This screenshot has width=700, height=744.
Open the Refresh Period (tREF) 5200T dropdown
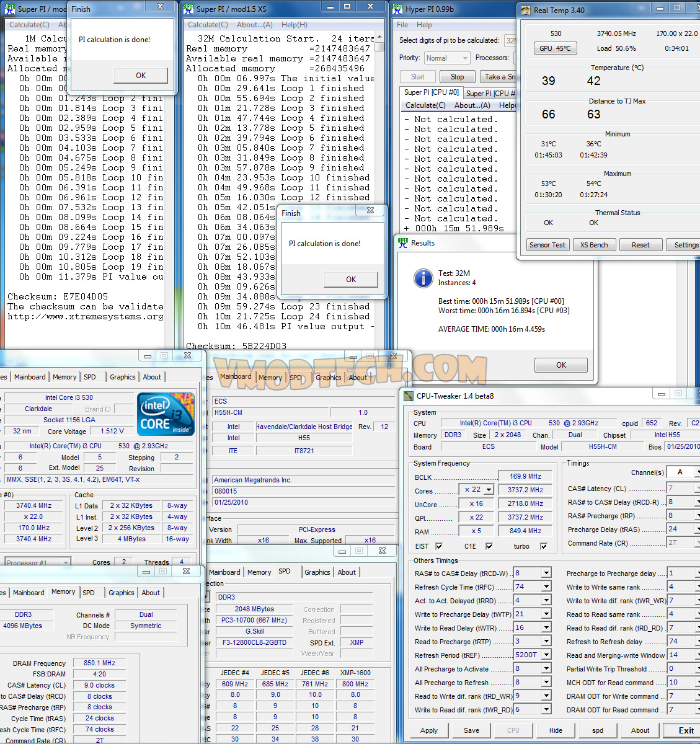click(x=546, y=655)
